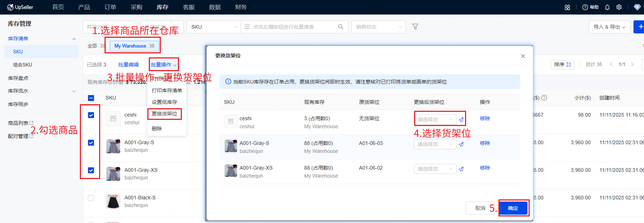Close the 更换货架位 dialog
Viewport: 644px width, 223px height.
click(x=523, y=56)
